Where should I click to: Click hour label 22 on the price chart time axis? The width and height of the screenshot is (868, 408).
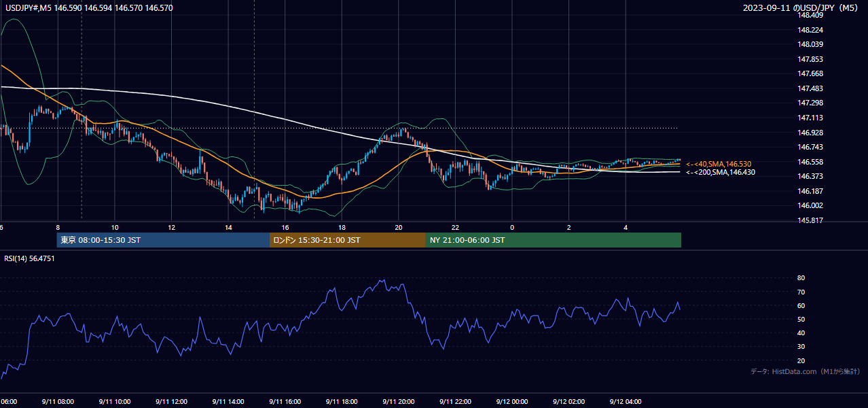(x=455, y=227)
